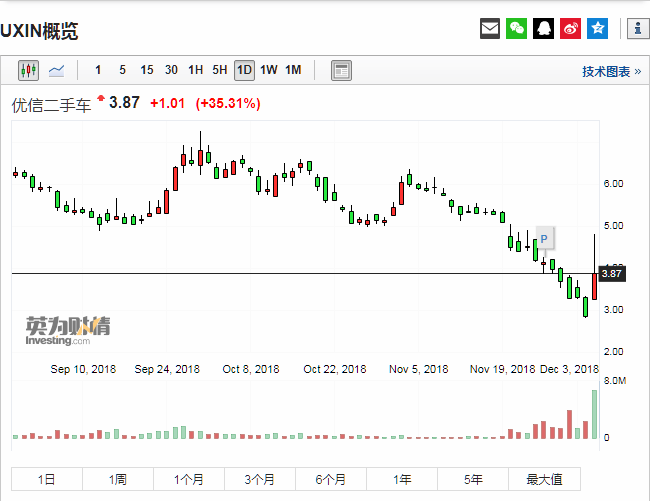Click the +35.31% change value
Screen dimensions: 650x501
pyautogui.click(x=228, y=103)
